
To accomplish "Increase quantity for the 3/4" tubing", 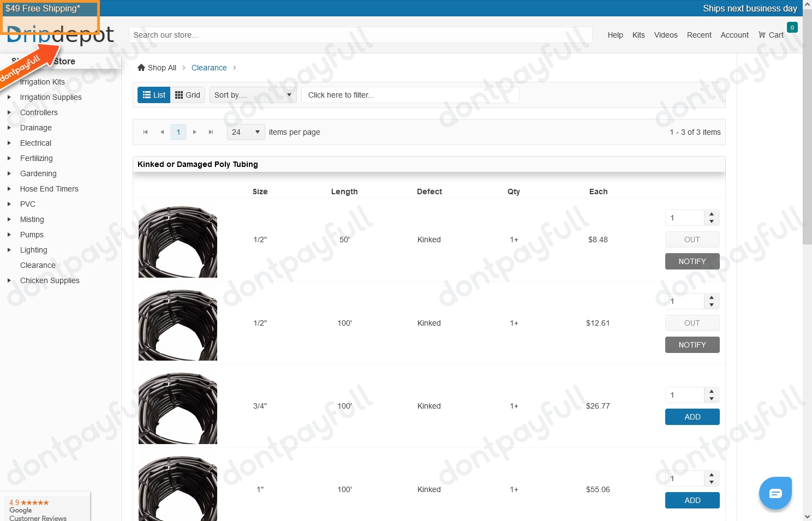I will click(x=712, y=391).
